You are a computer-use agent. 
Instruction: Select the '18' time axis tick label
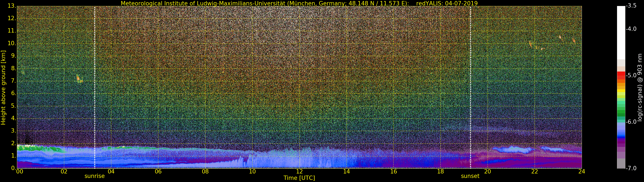click(x=440, y=171)
